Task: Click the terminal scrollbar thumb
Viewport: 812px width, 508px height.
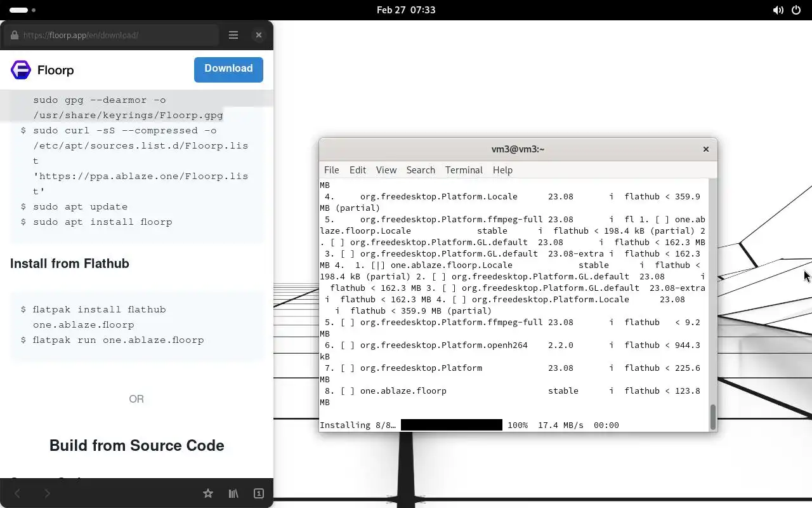Action: pyautogui.click(x=713, y=417)
